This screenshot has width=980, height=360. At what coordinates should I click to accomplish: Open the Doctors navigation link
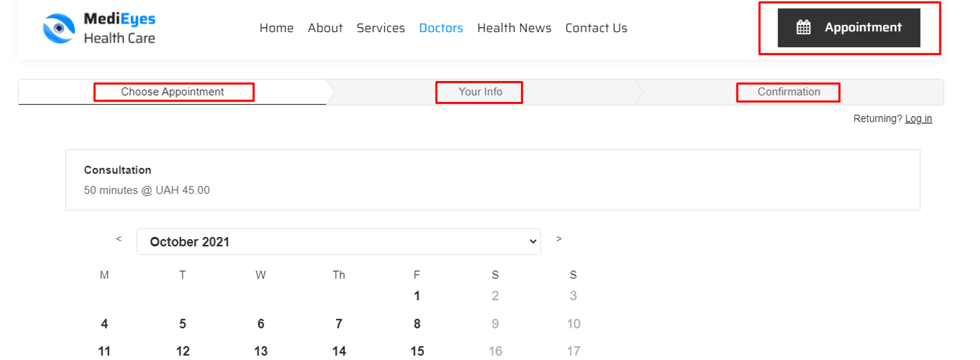[441, 28]
